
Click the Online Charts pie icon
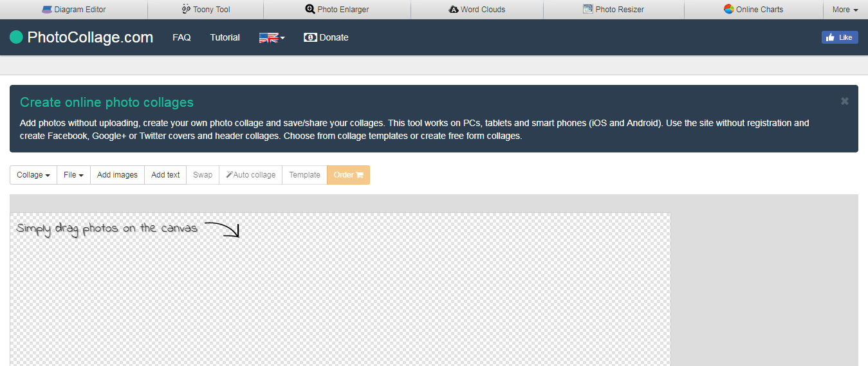point(729,9)
